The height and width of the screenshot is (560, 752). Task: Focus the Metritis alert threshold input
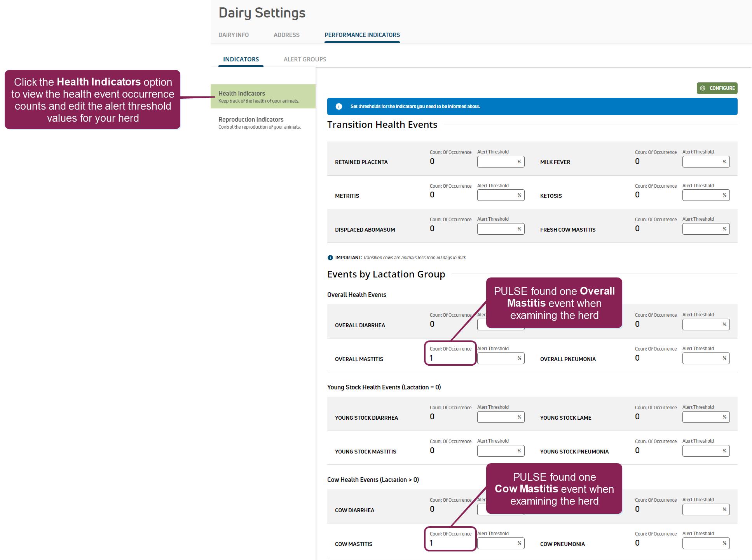(x=497, y=195)
